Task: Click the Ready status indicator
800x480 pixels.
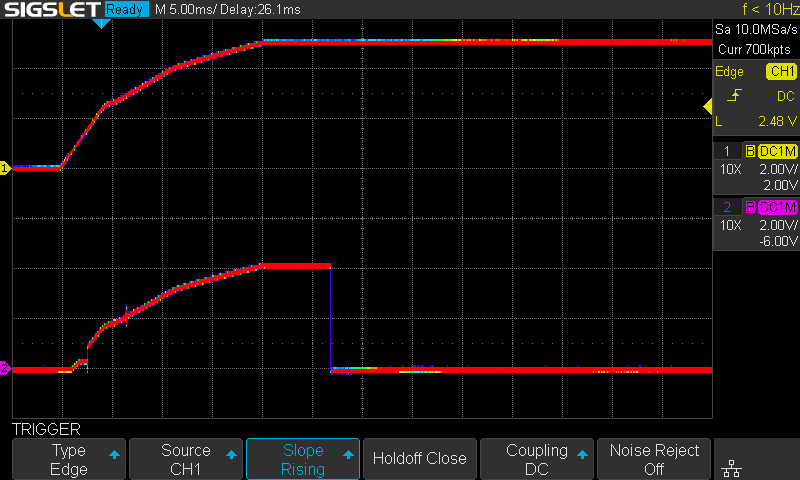Action: [127, 9]
